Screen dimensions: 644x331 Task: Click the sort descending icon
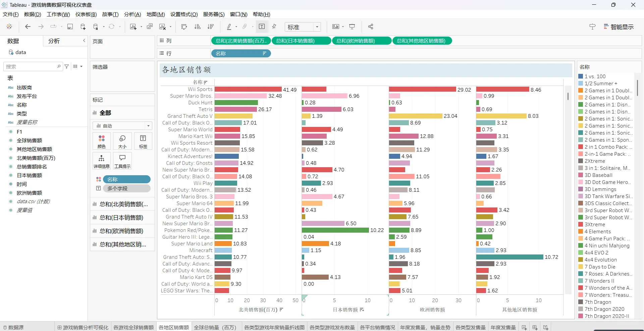coord(211,27)
